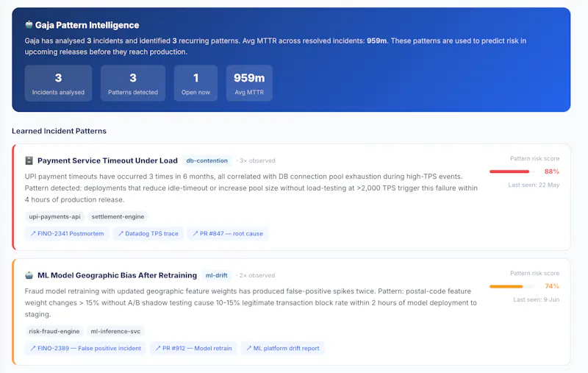Image resolution: width=588 pixels, height=373 pixels.
Task: Click the fraud model retraining description paragraph
Action: tap(251, 303)
